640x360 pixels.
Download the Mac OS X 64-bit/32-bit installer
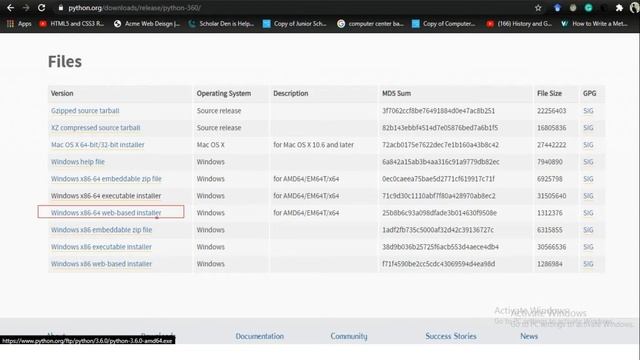pyautogui.click(x=98, y=145)
